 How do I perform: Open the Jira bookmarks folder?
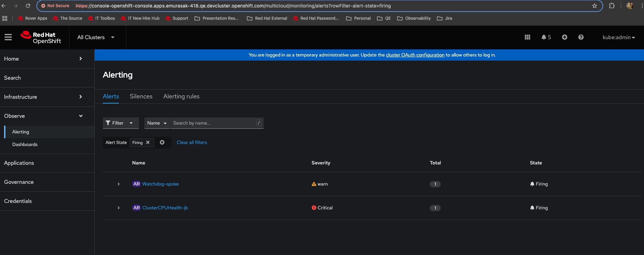click(444, 18)
